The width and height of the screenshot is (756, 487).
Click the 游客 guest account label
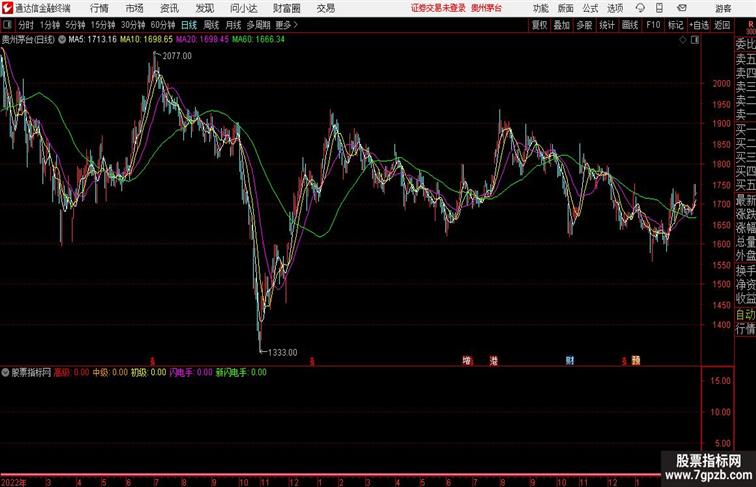coord(723,8)
